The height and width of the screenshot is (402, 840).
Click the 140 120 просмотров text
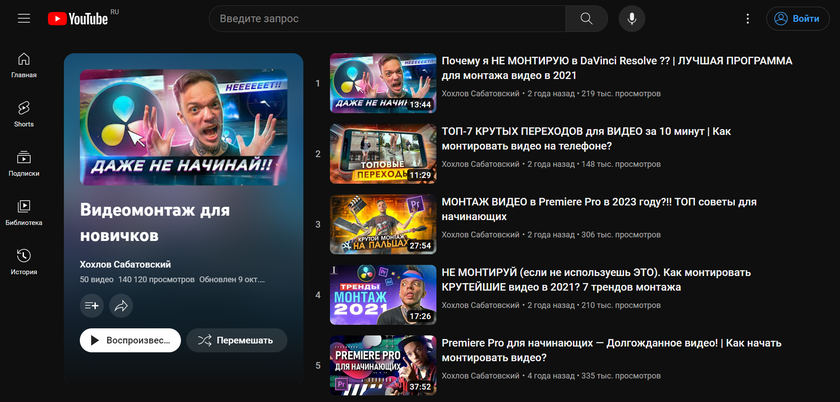(156, 279)
